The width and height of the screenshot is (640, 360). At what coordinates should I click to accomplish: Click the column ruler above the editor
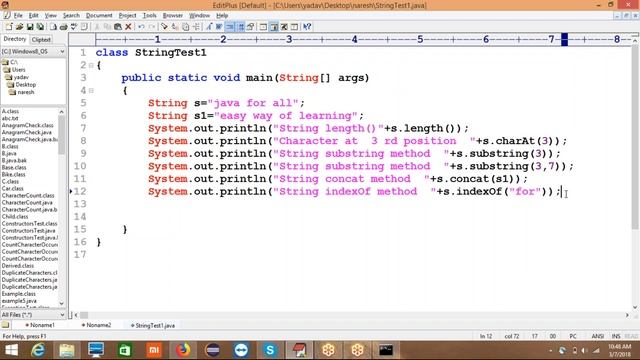coord(362,40)
